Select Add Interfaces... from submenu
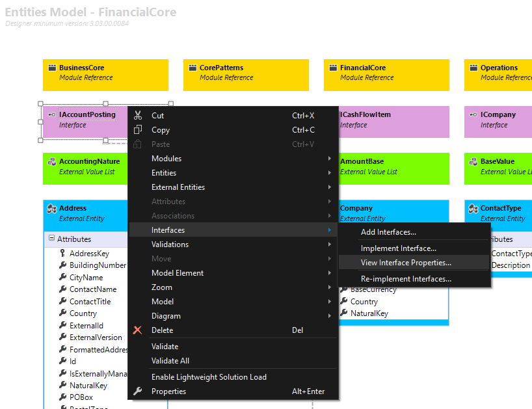 [x=414, y=232]
